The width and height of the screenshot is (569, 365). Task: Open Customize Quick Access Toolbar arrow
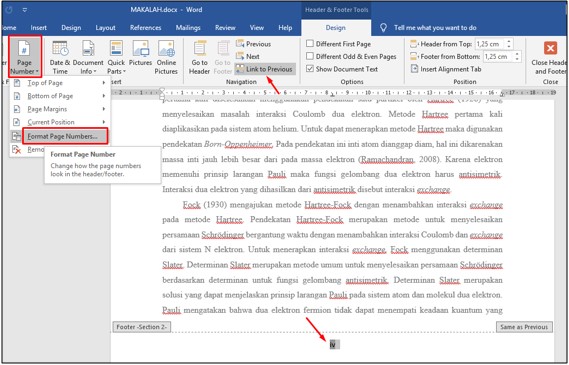pos(25,10)
